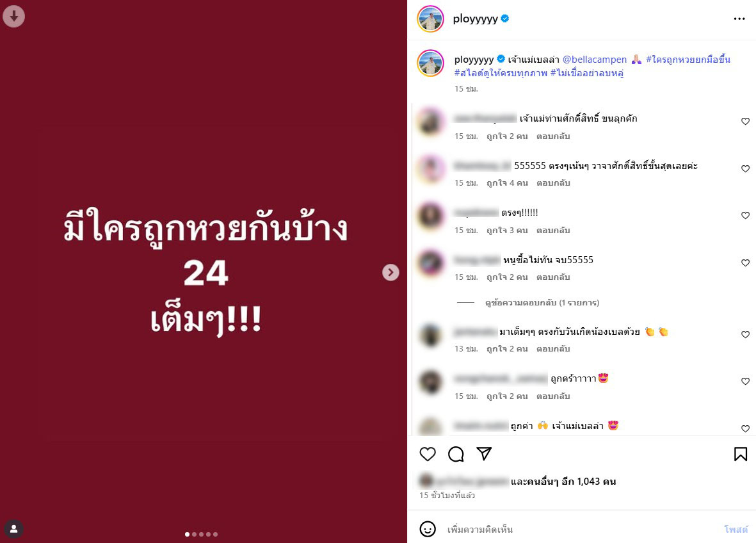Expand 'ดูข้อความตอบกลับ (1 รายการ)' replies
Screen dimensions: 756x543
(x=542, y=303)
